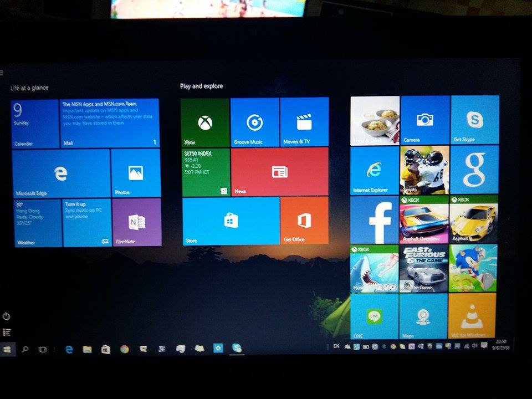The image size is (532, 399).
Task: Open the Camera tile
Action: 425,120
